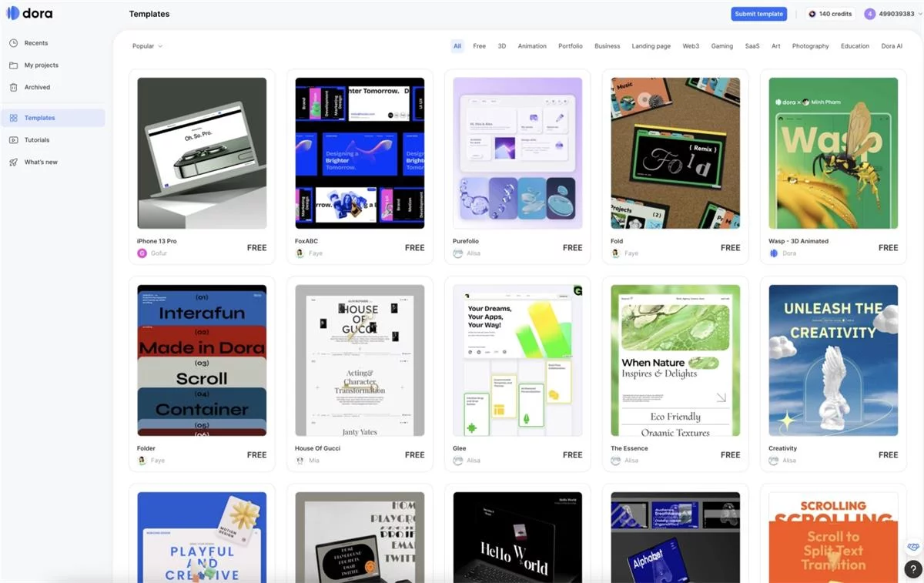Click the My projects folder icon
The width and height of the screenshot is (924, 583).
click(14, 65)
